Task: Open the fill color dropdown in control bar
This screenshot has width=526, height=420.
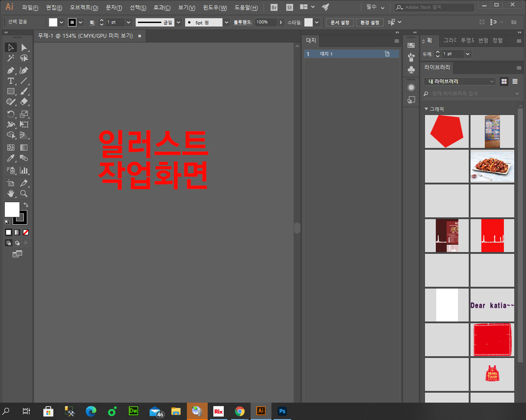Action: pyautogui.click(x=61, y=22)
